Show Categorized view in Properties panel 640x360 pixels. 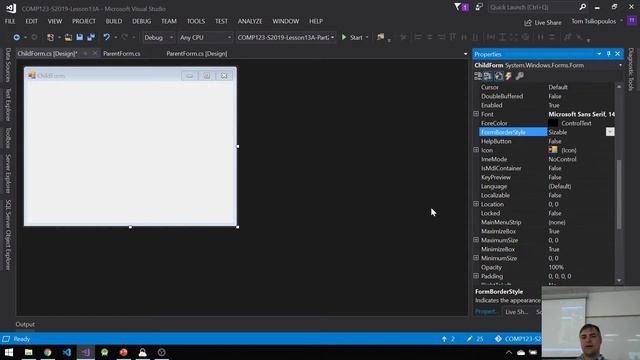pos(478,76)
